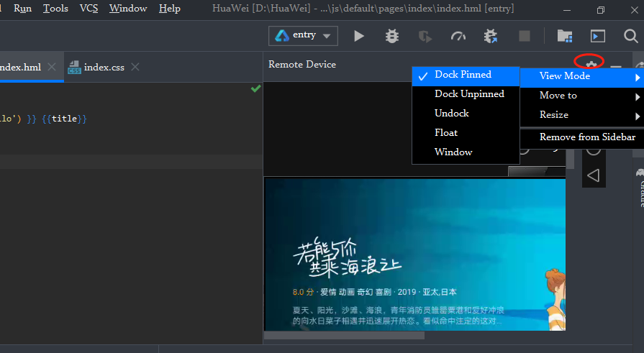
Task: Expand the Resize submenu
Action: [x=582, y=115]
